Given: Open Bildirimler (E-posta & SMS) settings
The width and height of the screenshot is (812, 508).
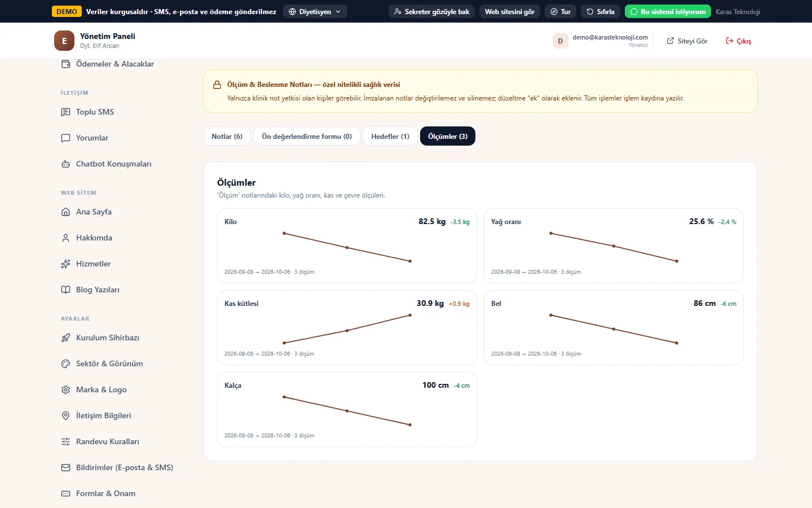Looking at the screenshot, I should click(x=124, y=467).
